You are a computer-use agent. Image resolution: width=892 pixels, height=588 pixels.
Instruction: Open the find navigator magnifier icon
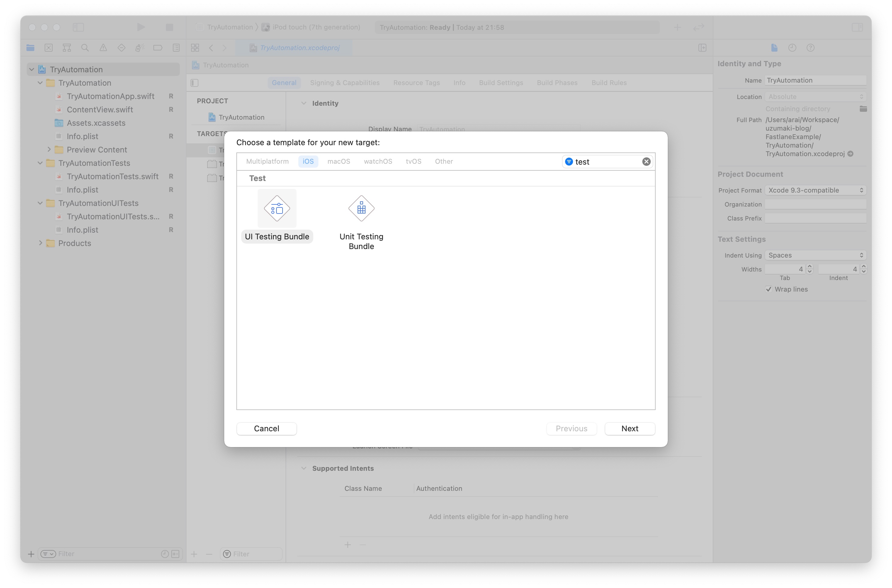85,48
